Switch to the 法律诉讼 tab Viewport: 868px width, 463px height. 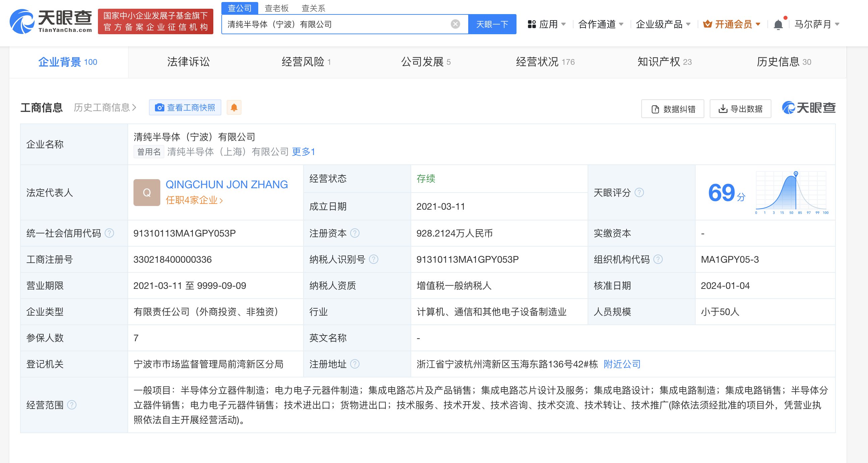coord(188,62)
